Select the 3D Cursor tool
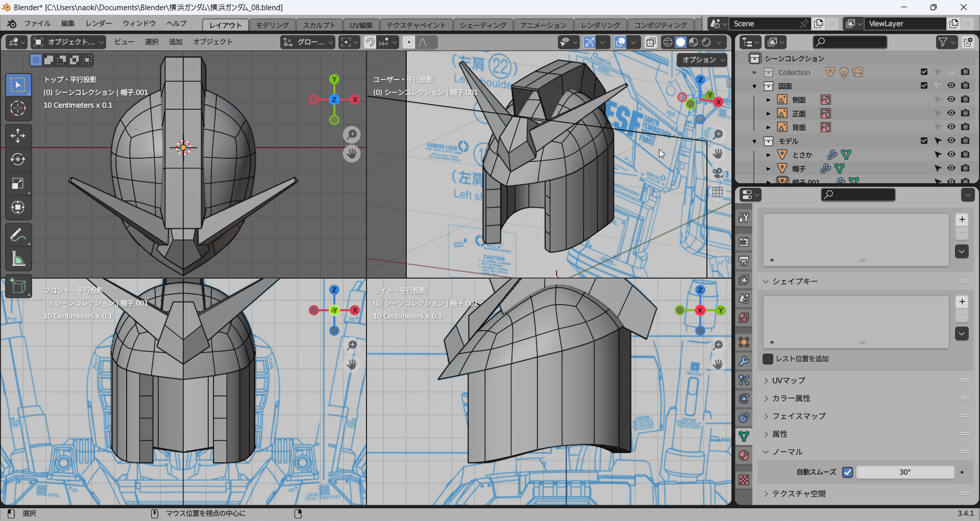980x521 pixels. tap(18, 108)
